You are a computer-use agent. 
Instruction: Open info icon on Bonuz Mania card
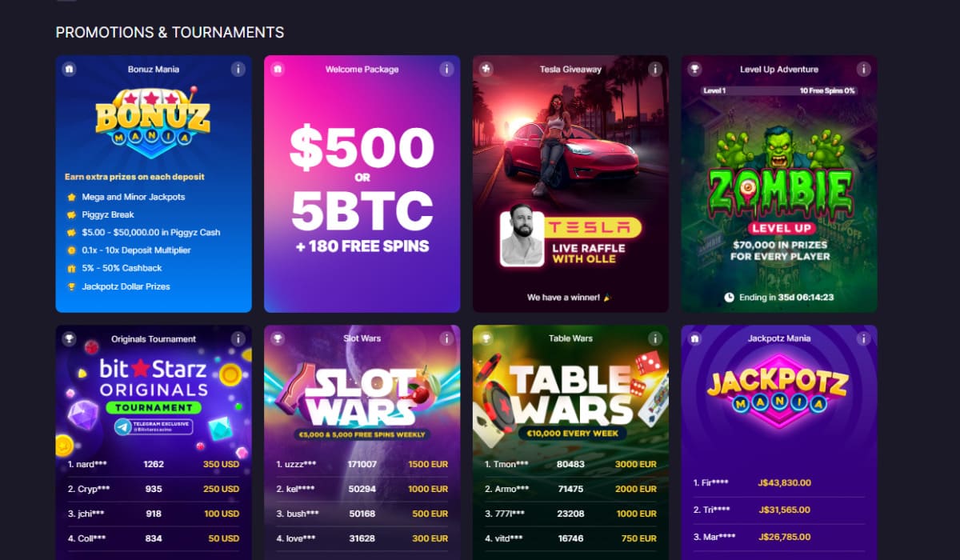238,69
